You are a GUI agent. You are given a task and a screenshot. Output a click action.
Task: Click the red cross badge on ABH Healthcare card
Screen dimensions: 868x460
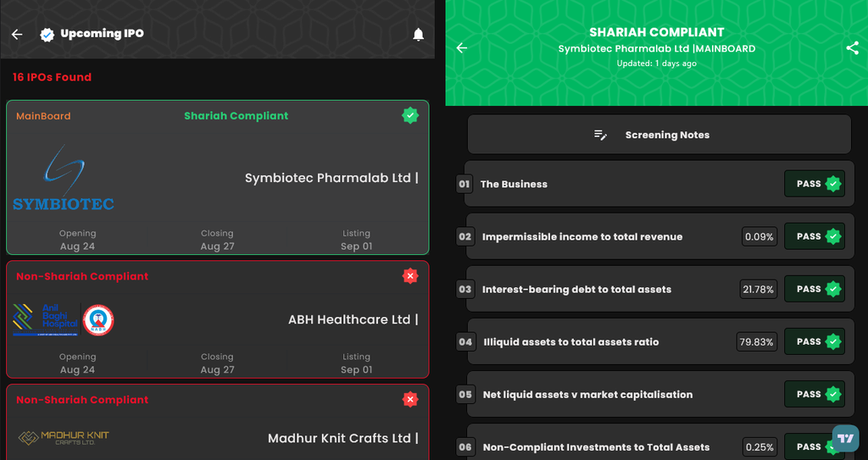(410, 275)
